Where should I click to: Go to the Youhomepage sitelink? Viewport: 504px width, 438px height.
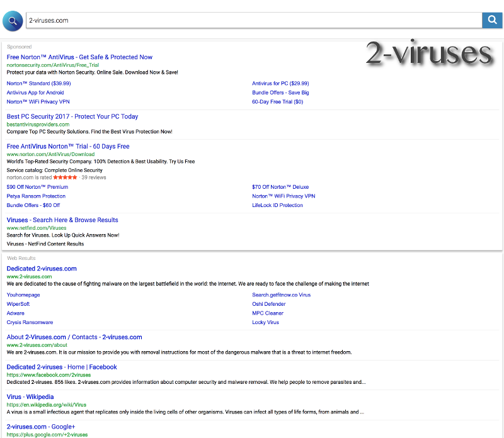23,295
